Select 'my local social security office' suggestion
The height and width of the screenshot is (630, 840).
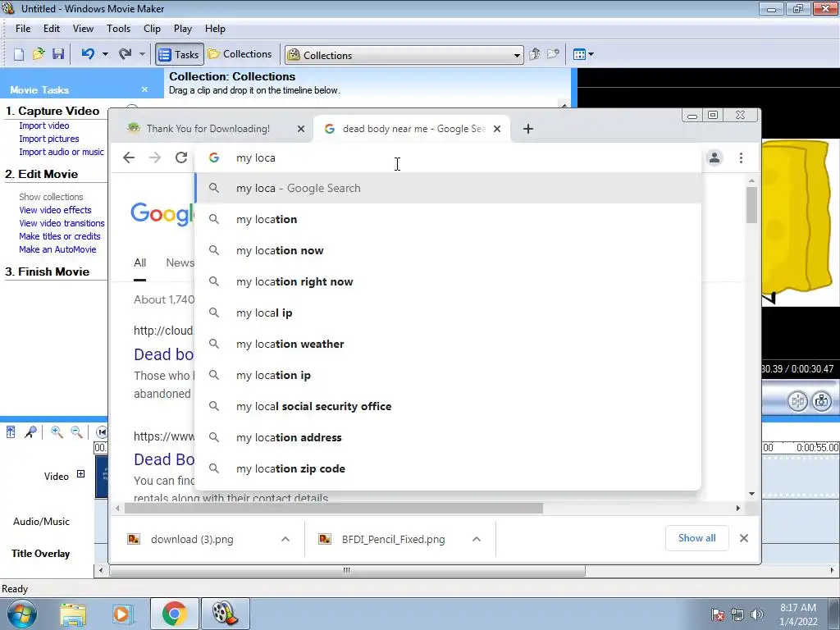448,407
